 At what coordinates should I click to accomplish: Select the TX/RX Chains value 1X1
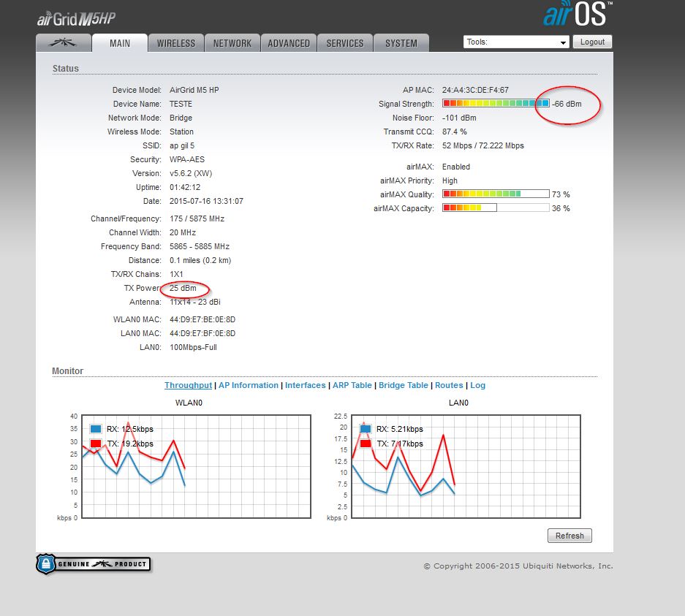176,274
